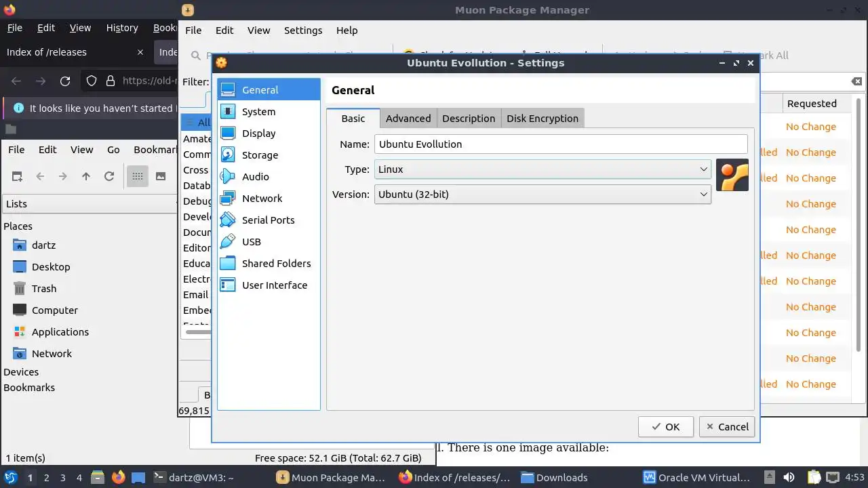Image resolution: width=868 pixels, height=488 pixels.
Task: Reload the Firefox page
Action: 65,81
